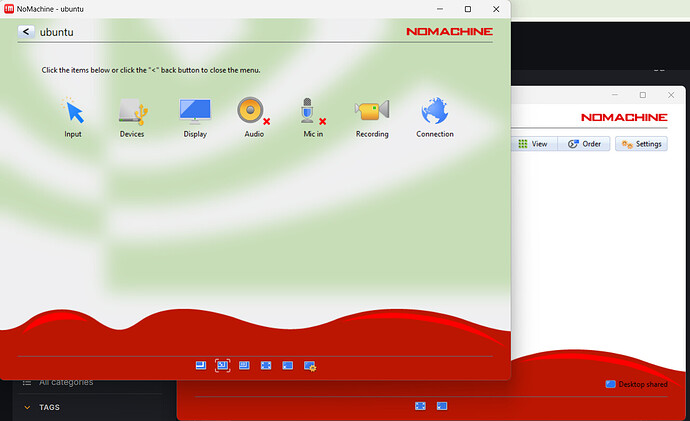The width and height of the screenshot is (690, 421).
Task: Collapse the TAGS section chevron
Action: coord(27,407)
